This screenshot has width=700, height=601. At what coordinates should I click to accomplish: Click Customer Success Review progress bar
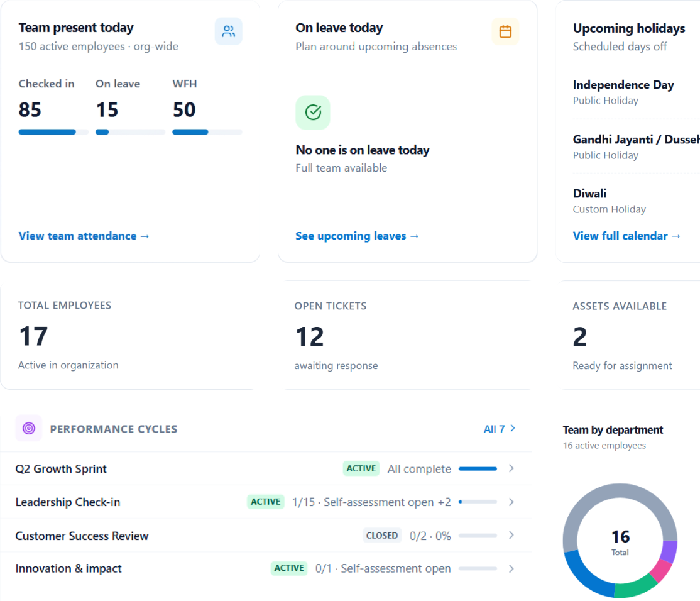(478, 536)
